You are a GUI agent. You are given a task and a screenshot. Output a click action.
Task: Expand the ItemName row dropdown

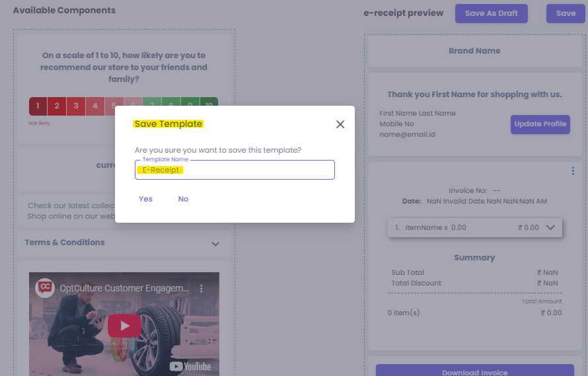pos(550,227)
